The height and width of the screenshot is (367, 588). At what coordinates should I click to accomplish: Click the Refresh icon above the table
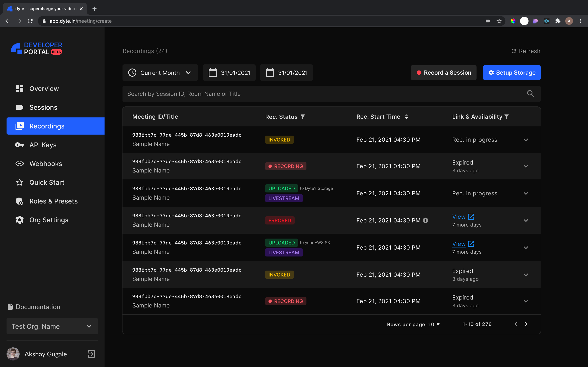click(x=514, y=51)
